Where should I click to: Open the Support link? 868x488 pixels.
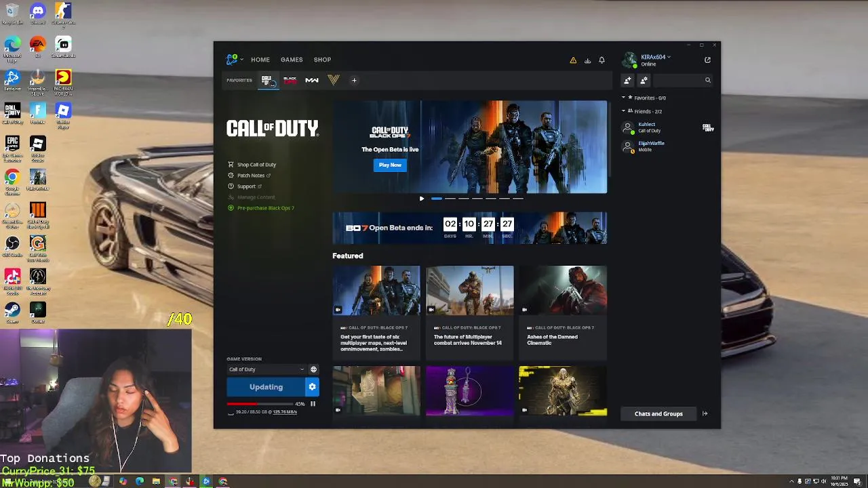(x=245, y=186)
